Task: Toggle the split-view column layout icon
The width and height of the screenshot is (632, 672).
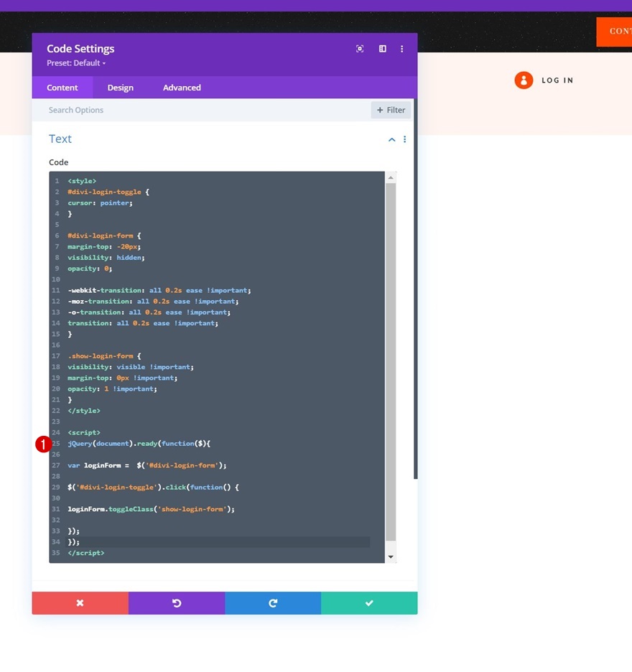Action: pyautogui.click(x=383, y=49)
